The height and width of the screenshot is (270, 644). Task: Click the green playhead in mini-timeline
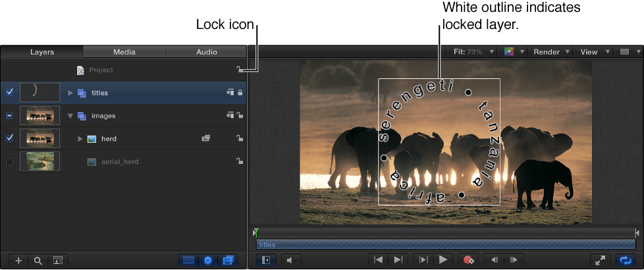coord(256,232)
